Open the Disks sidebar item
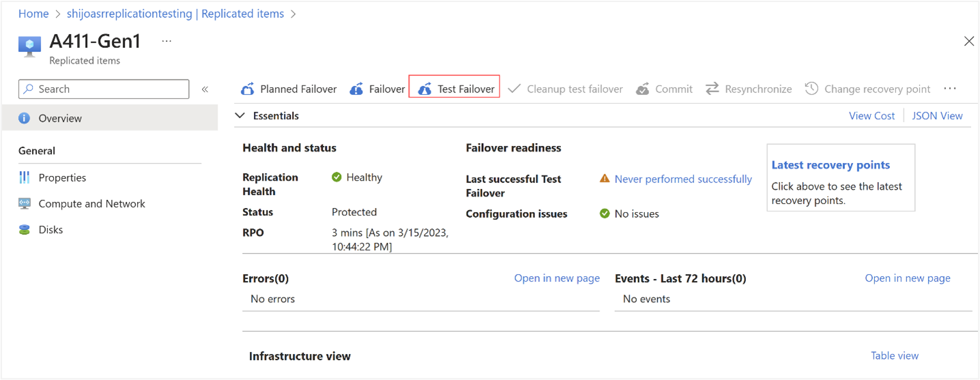This screenshot has width=980, height=380. (51, 230)
